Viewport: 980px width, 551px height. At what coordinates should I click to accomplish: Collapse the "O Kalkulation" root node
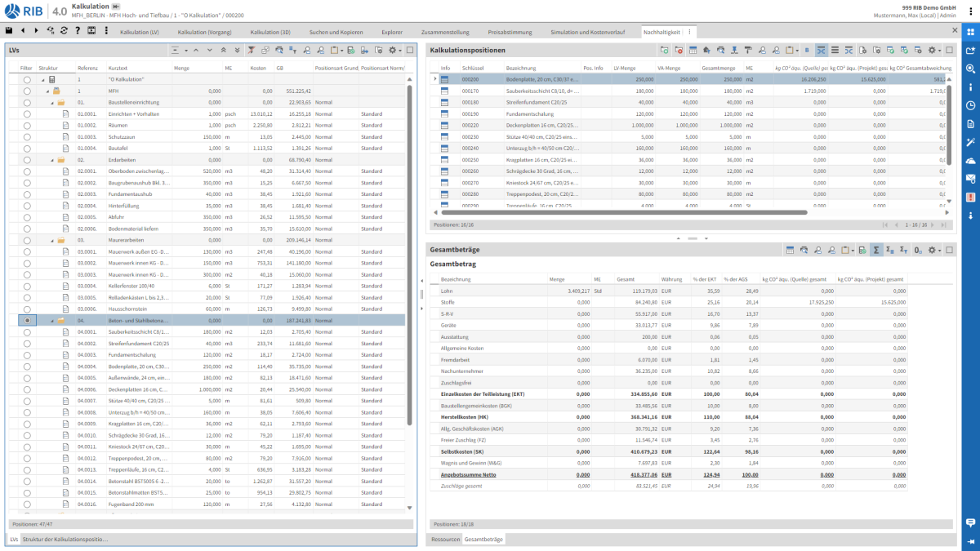(42, 80)
